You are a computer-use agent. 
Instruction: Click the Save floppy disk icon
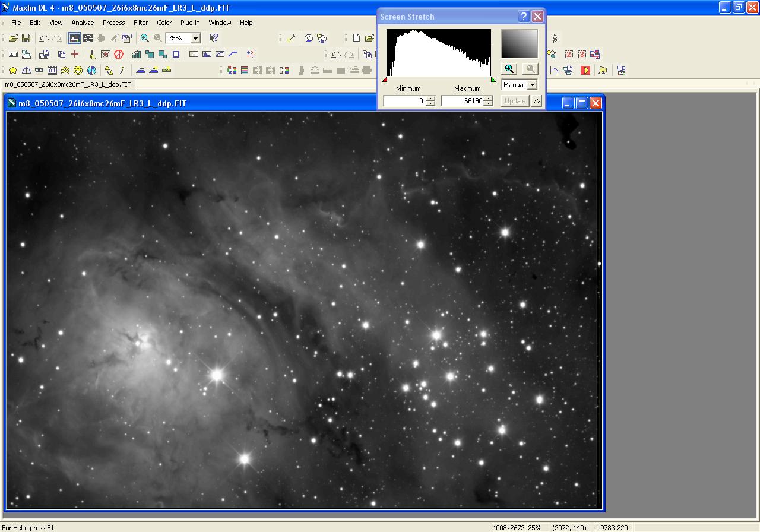pos(26,38)
